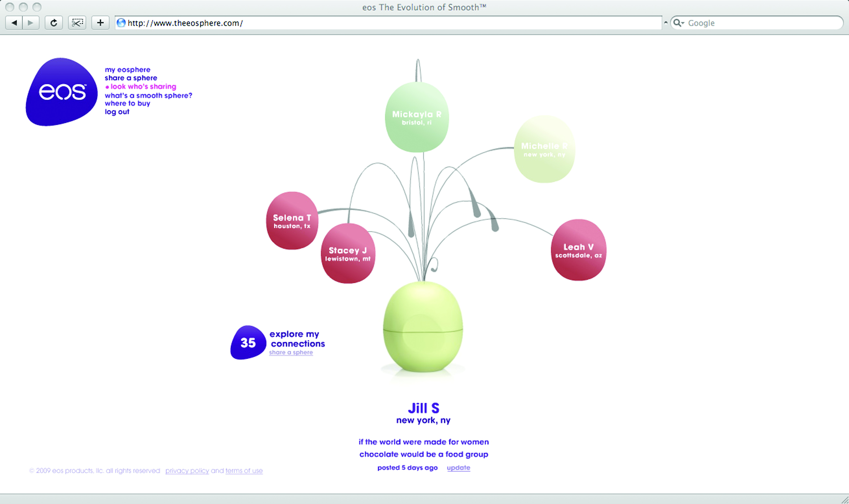Open explore my connections
The image size is (849, 504).
click(297, 339)
